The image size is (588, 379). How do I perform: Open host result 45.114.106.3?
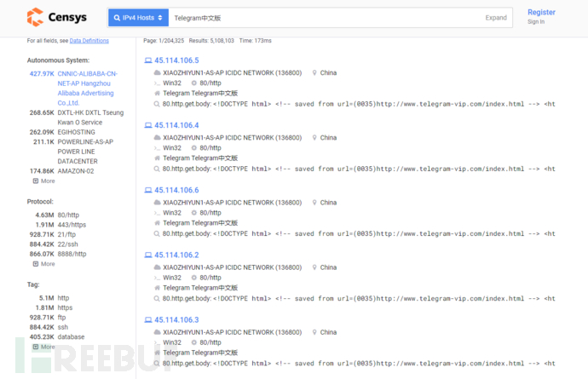(x=176, y=319)
